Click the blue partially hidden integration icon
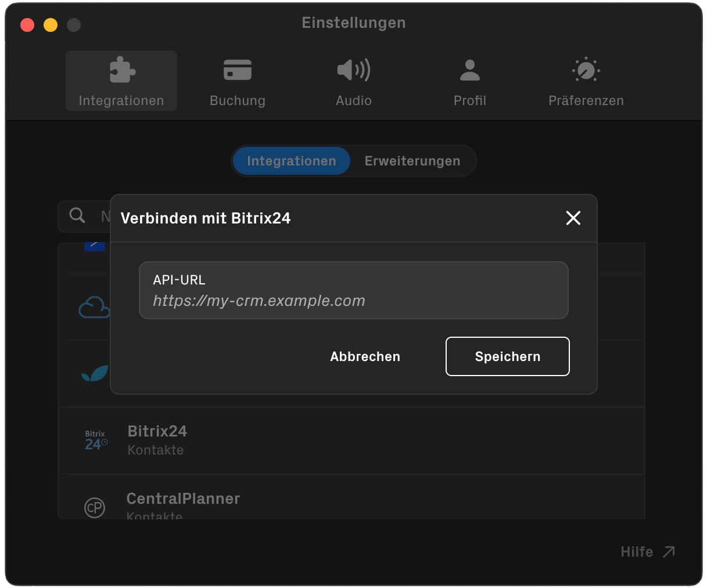 tap(95, 247)
